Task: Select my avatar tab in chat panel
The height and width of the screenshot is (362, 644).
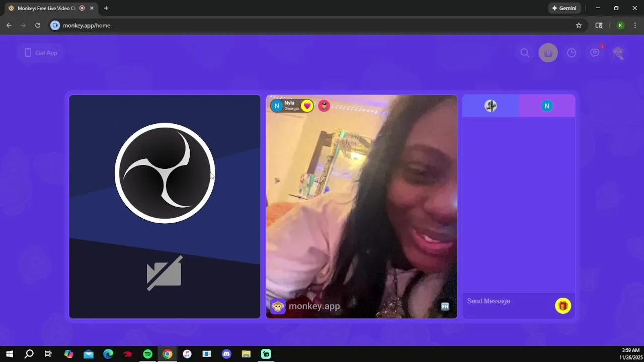Action: click(x=491, y=106)
